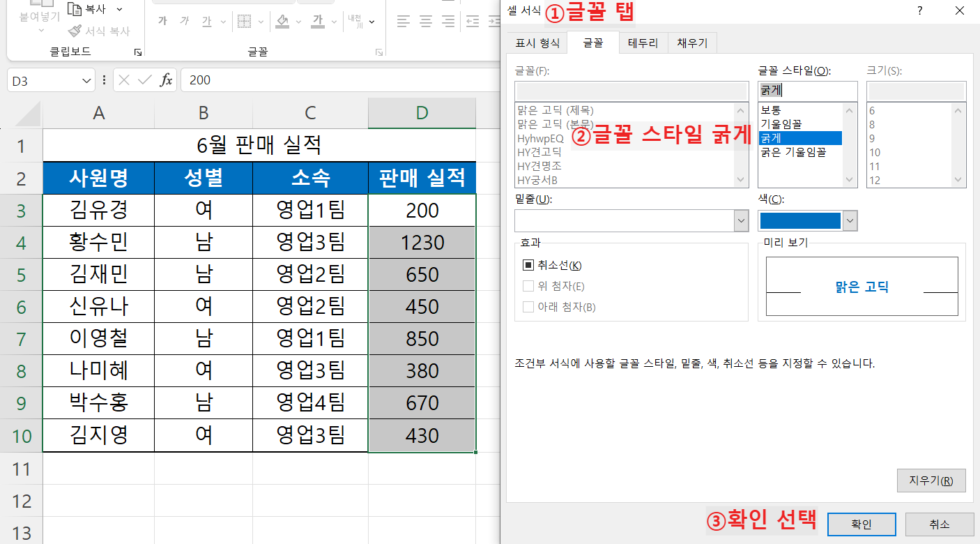Open the 밑줄(U) underline dropdown
This screenshot has width=980, height=544.
coord(741,220)
